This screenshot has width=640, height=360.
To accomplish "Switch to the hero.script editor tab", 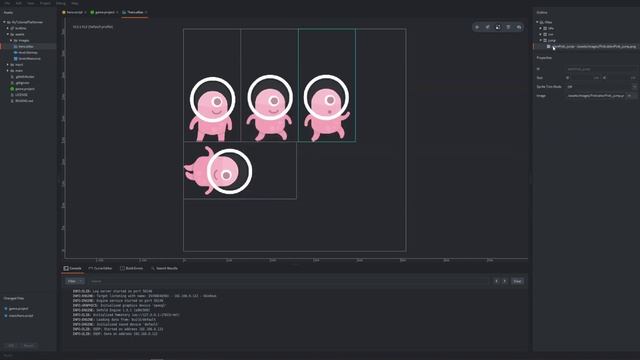I will click(x=74, y=12).
